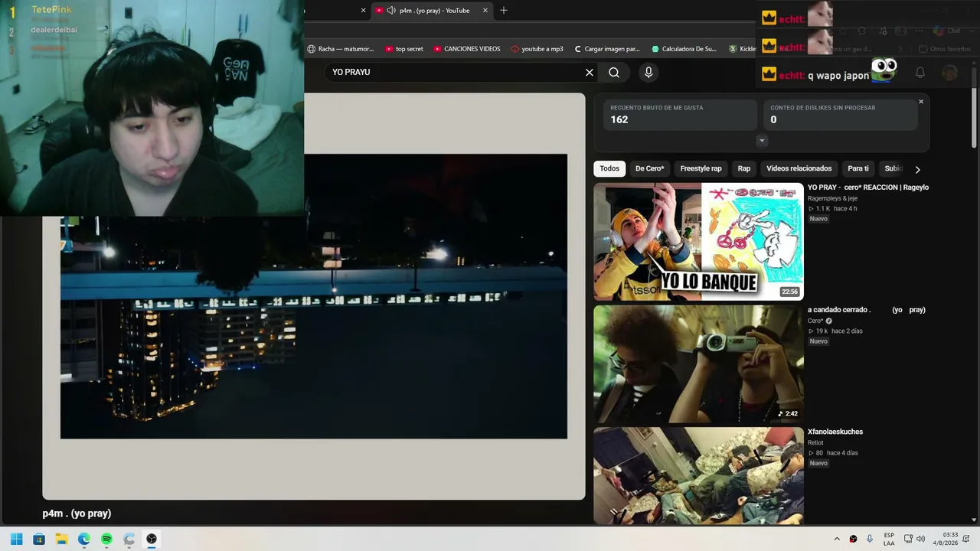Open the Cero* channel link
This screenshot has height=551, width=980.
tap(815, 321)
